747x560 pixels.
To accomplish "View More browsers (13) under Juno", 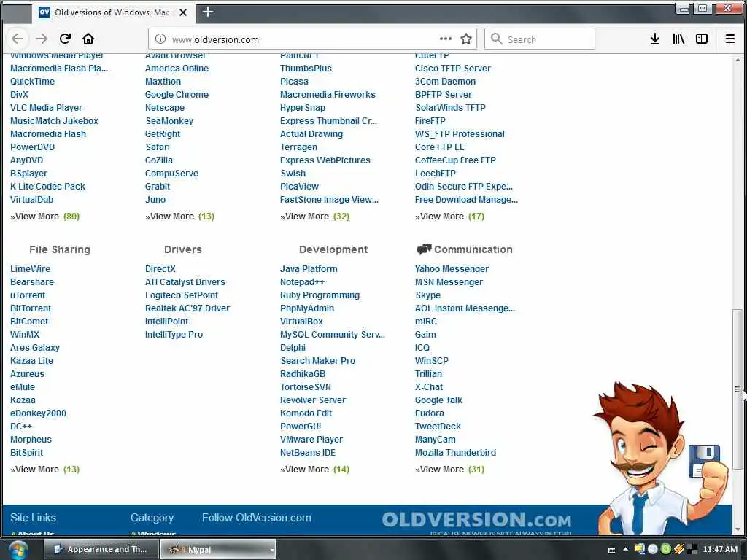I will click(x=179, y=216).
